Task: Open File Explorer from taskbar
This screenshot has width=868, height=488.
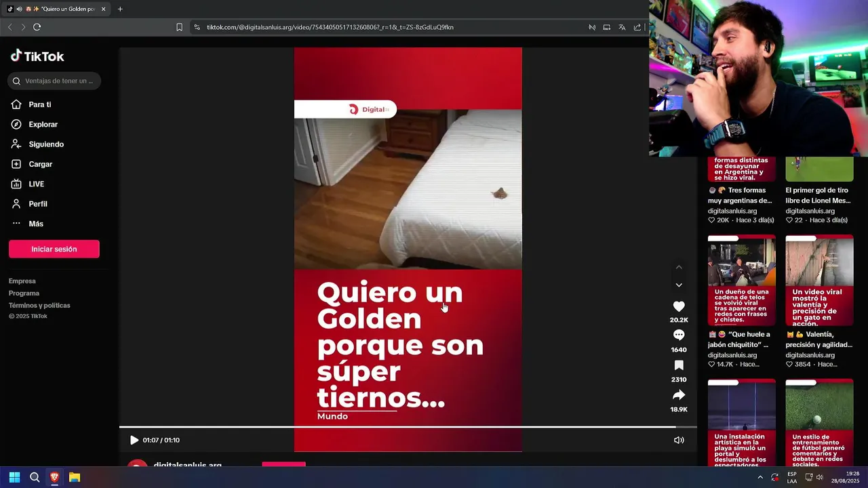Action: tap(75, 477)
